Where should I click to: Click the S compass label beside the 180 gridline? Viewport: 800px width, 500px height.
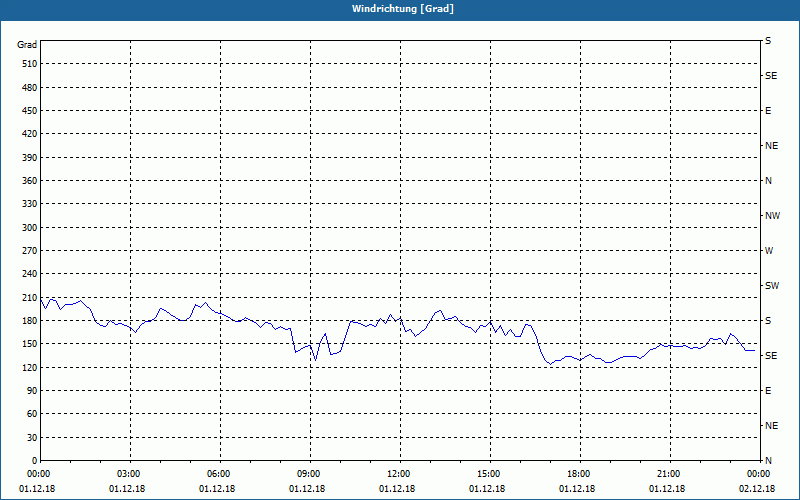coord(768,321)
